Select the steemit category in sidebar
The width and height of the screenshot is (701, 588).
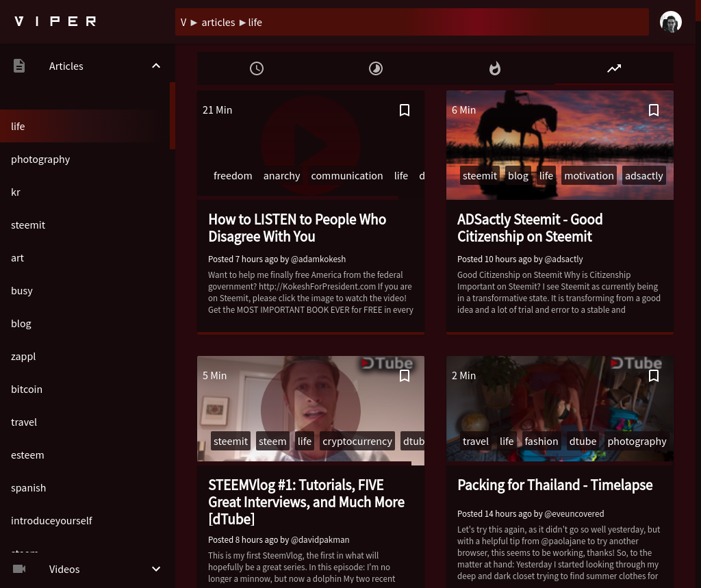coord(85,225)
